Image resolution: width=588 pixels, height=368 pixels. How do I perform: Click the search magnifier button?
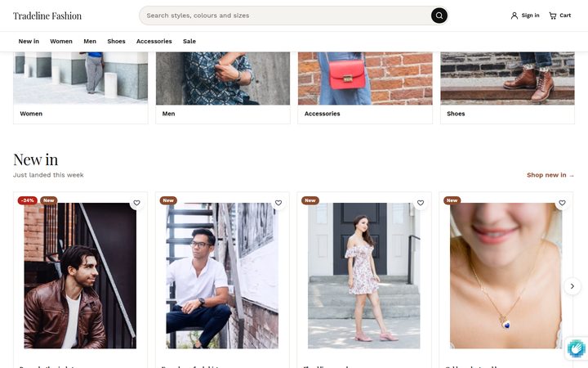point(439,16)
